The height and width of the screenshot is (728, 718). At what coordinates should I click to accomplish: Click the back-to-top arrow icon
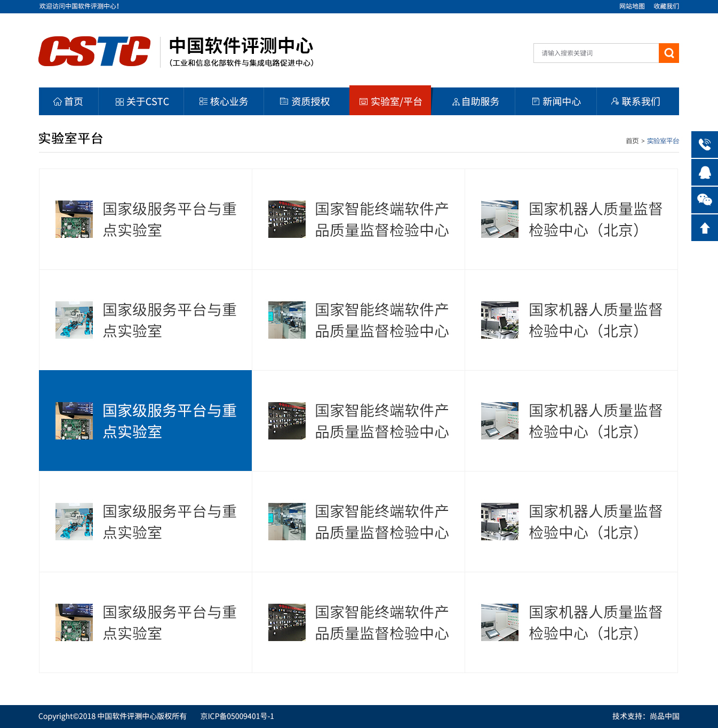click(x=704, y=227)
